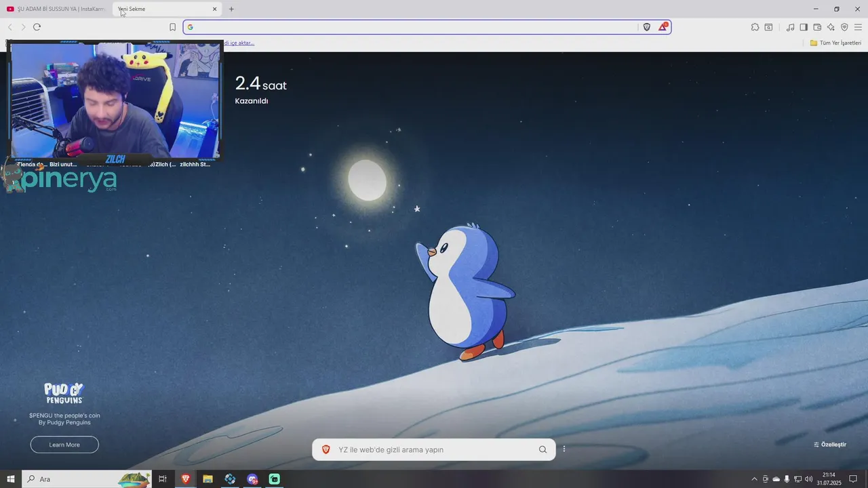Open Brave Rewards triangle icon
The width and height of the screenshot is (868, 488).
[663, 27]
